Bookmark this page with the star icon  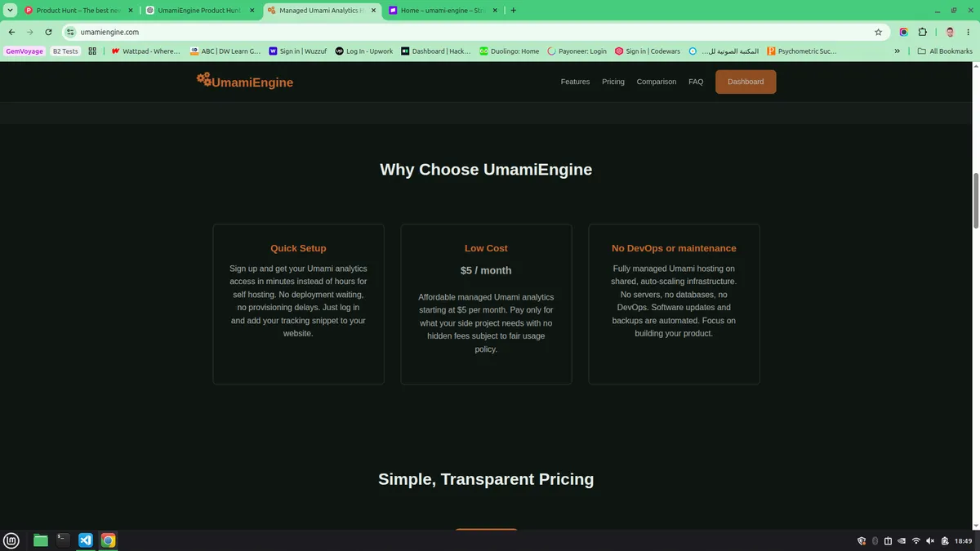(x=878, y=32)
